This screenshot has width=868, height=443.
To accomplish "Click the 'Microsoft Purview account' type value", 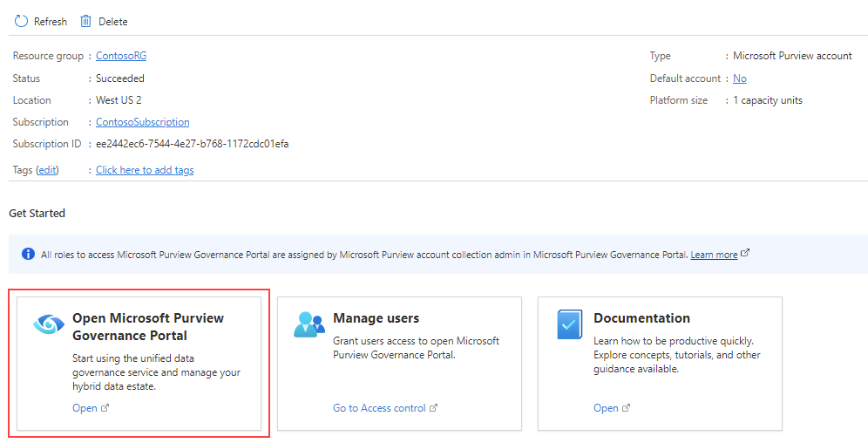I will tap(793, 56).
